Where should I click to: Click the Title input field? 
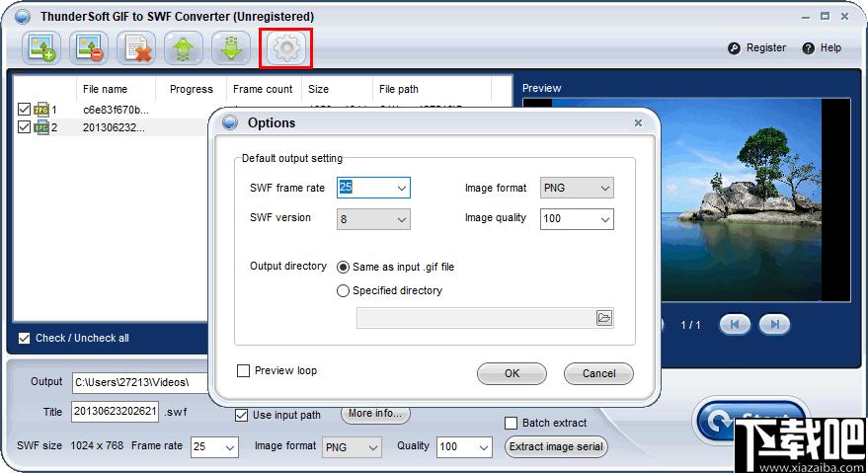click(x=116, y=412)
